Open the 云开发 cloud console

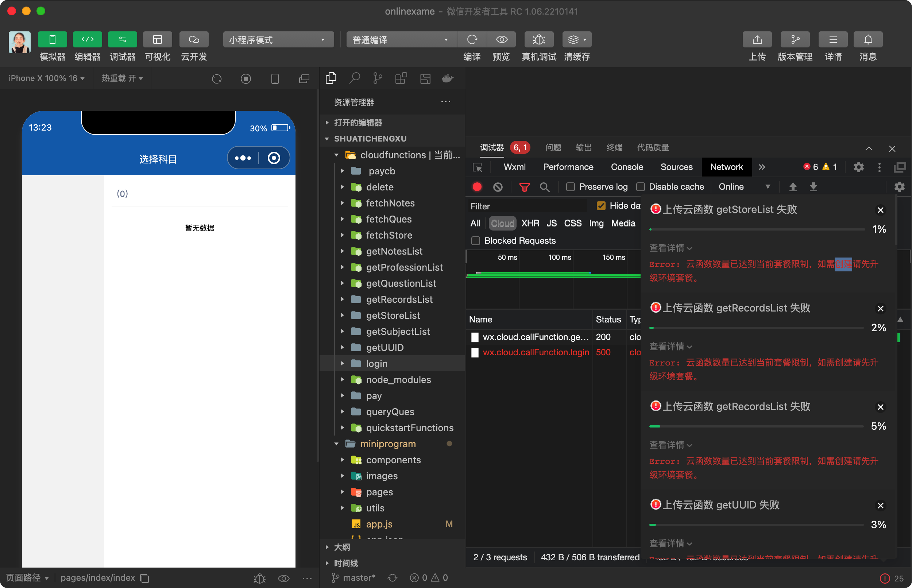click(x=194, y=40)
